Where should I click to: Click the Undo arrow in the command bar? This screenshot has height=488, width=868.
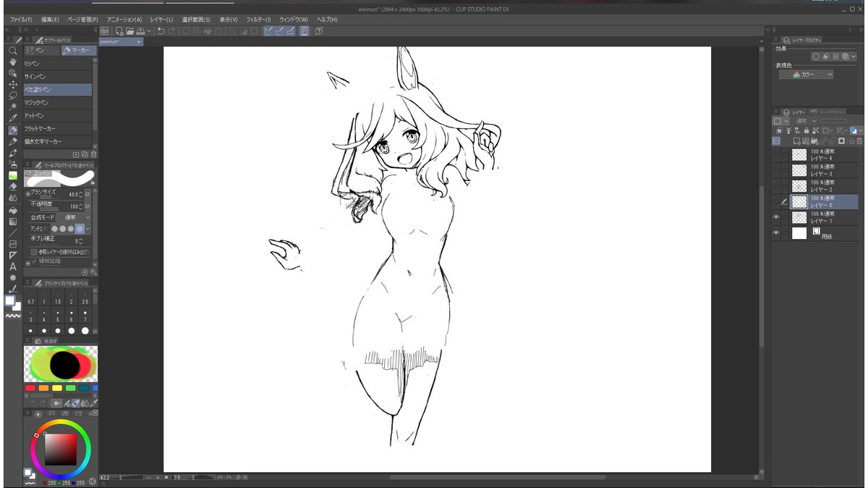click(x=161, y=31)
